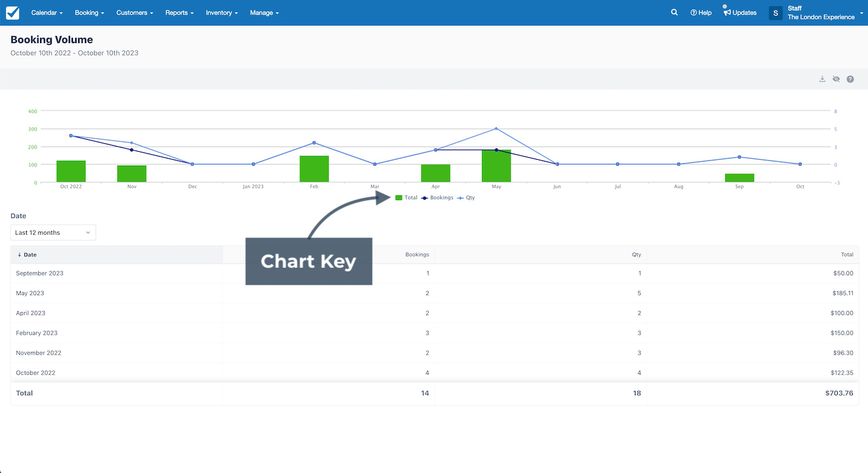Open the Calendar menu

click(46, 13)
